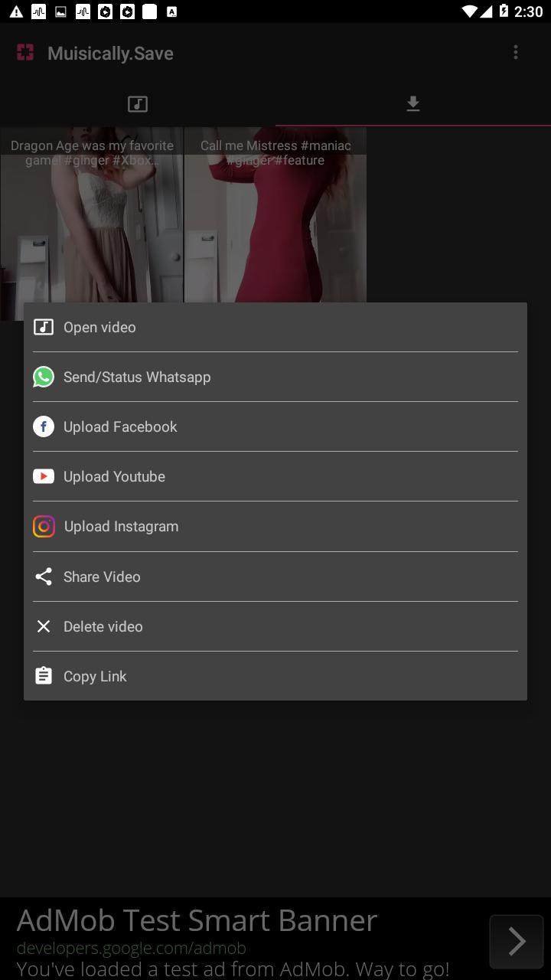Choose Send/Status Whatsapp option
This screenshot has width=551, height=980.
[x=275, y=377]
